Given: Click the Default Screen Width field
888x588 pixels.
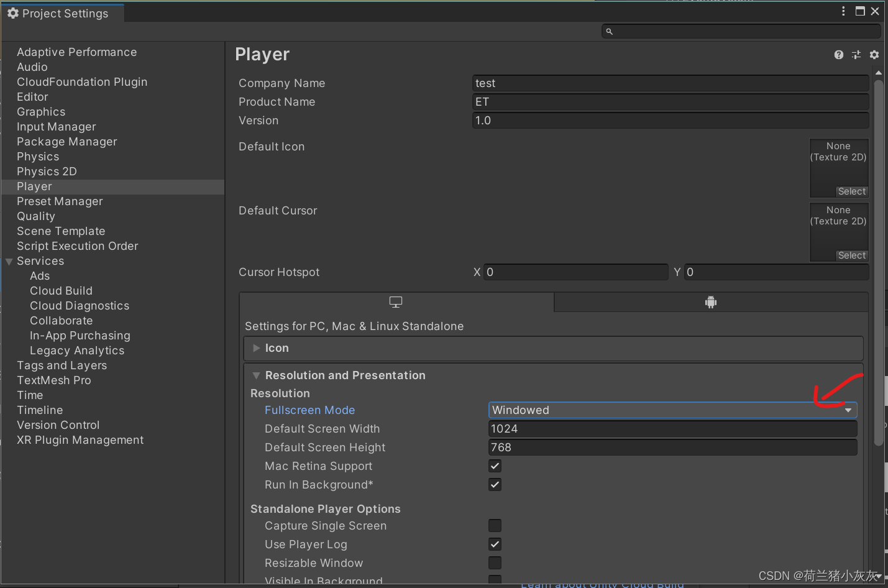Looking at the screenshot, I should 672,429.
